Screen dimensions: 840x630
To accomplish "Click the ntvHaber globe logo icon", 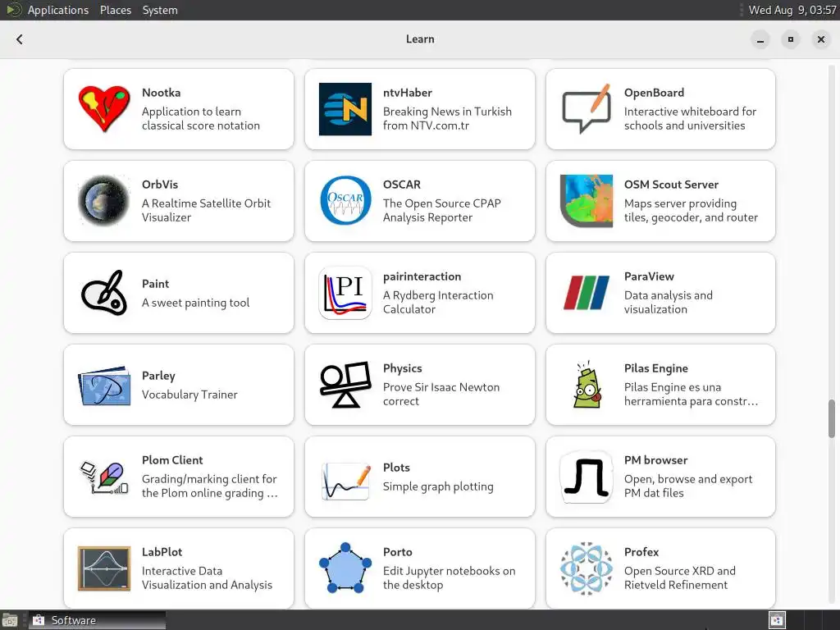I will pyautogui.click(x=345, y=109).
